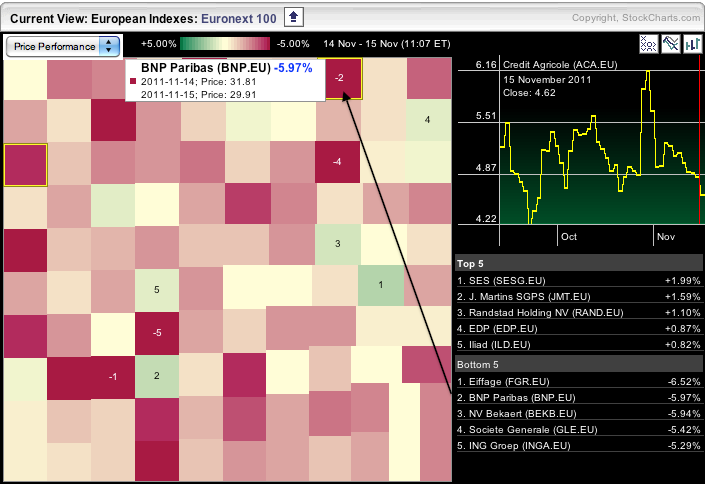Select the dark red tile labeled -5
Viewport: 708px width, 488px height.
click(157, 333)
